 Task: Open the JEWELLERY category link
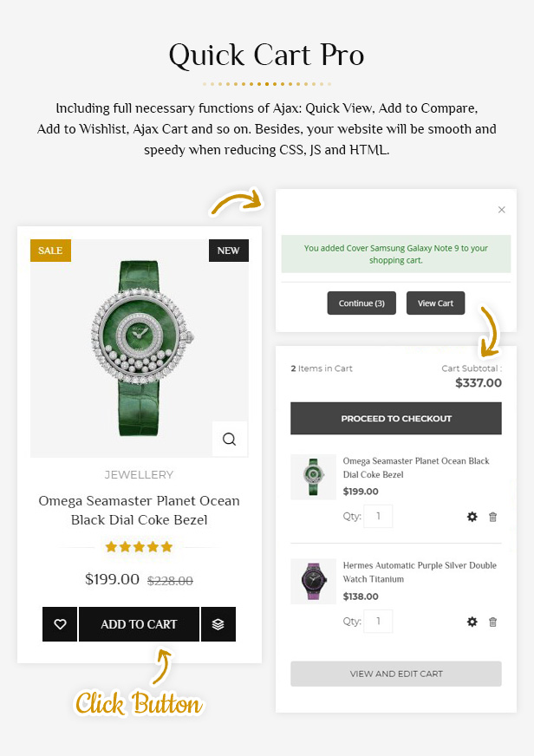[139, 474]
